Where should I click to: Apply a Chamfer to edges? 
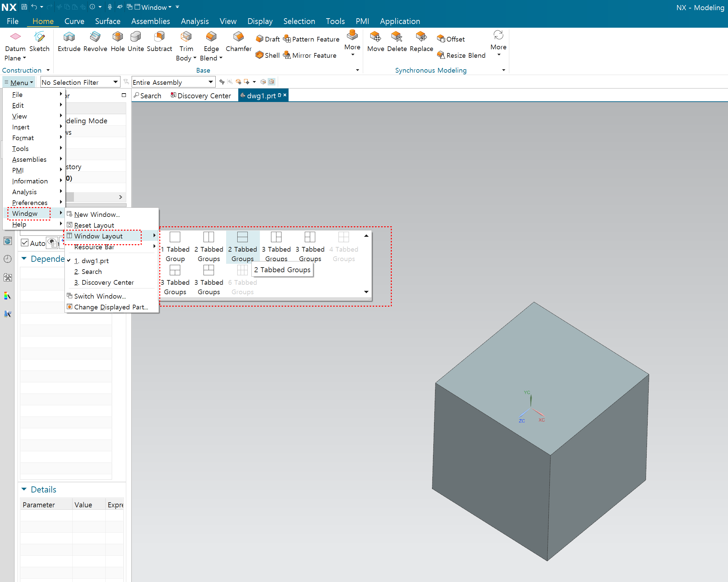(238, 42)
